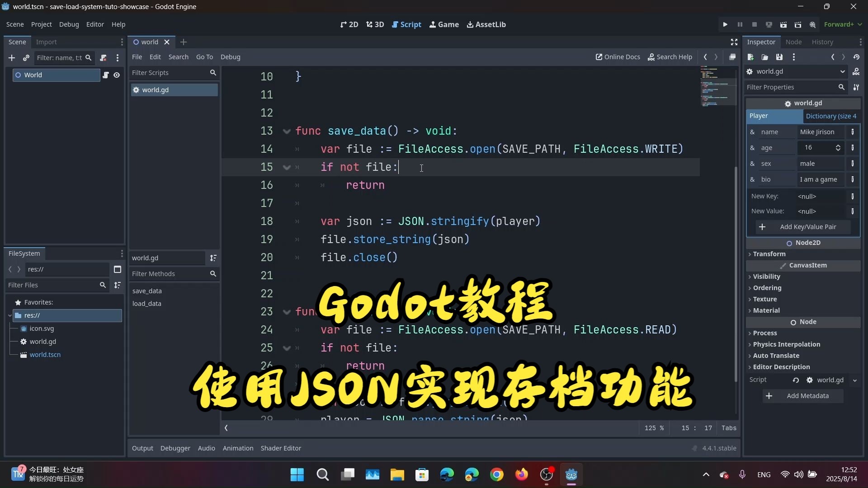Screen dimensions: 868x488
Task: Fold save_data function at line 13
Action: coord(287,131)
